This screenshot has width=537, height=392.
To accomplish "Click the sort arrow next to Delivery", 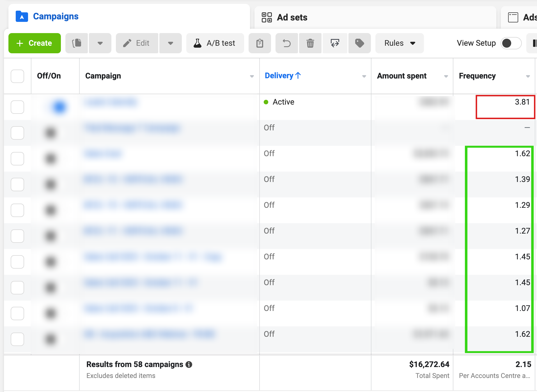I will tap(298, 75).
